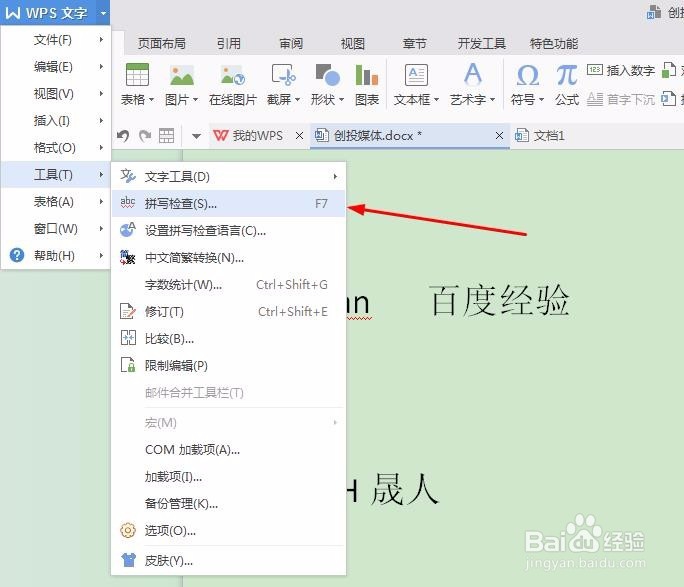The width and height of the screenshot is (684, 587).
Task: Click the Shapes (形状) icon
Action: click(328, 75)
